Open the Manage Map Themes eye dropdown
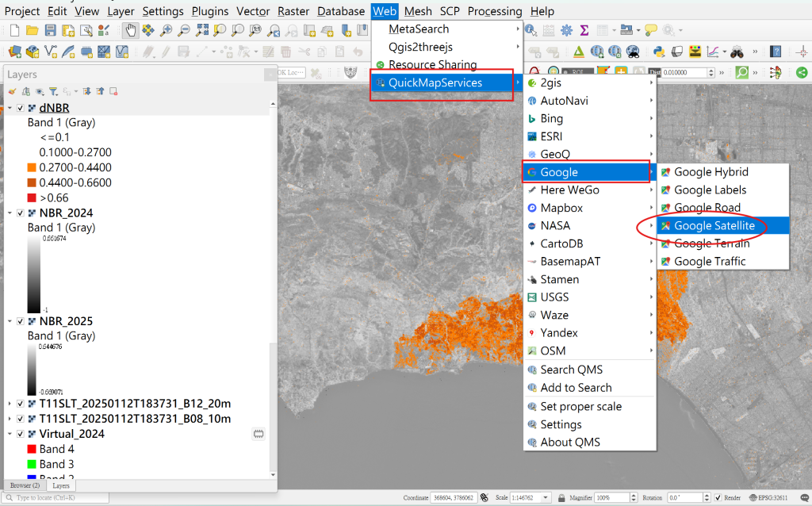Screen dimensions: 812x506 [40, 92]
